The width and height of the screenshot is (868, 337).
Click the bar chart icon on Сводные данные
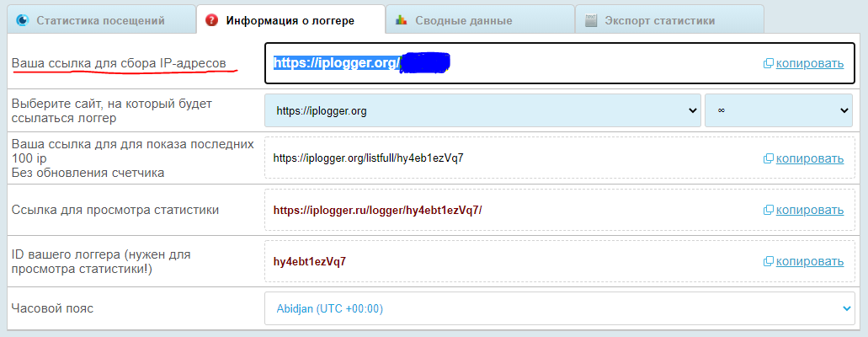click(402, 20)
